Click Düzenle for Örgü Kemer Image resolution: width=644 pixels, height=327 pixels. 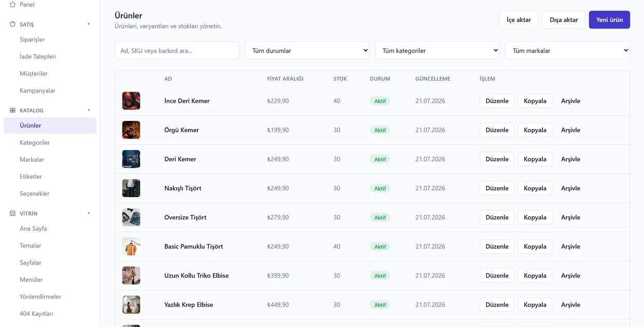[497, 130]
